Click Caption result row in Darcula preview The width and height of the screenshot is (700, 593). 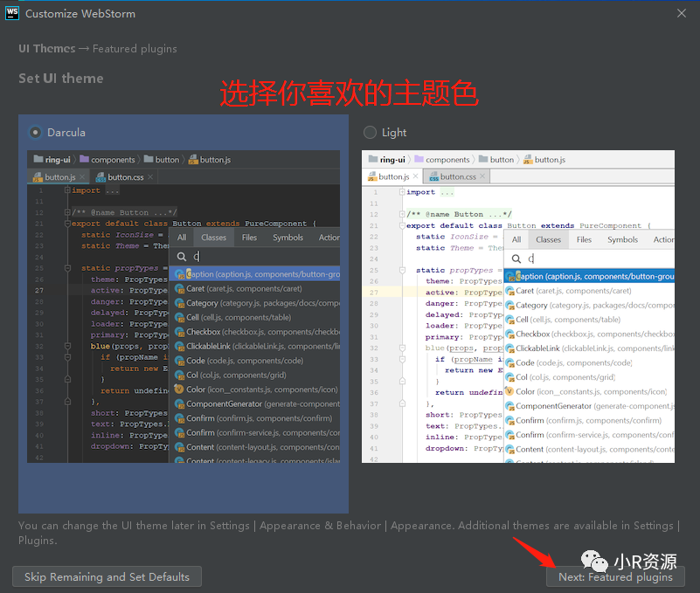255,274
